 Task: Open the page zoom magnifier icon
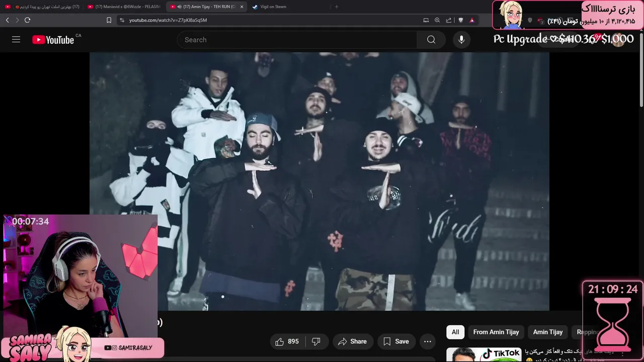point(437,20)
